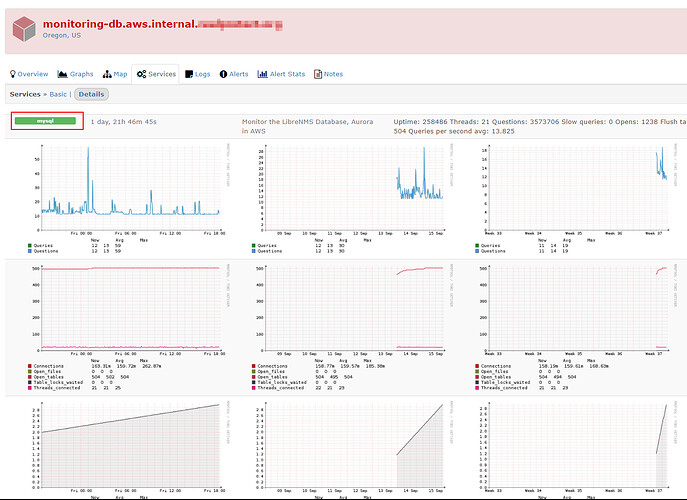This screenshot has height=500, width=687.
Task: Click the service duration 1 day, 21h 46m 45s
Action: tap(124, 122)
